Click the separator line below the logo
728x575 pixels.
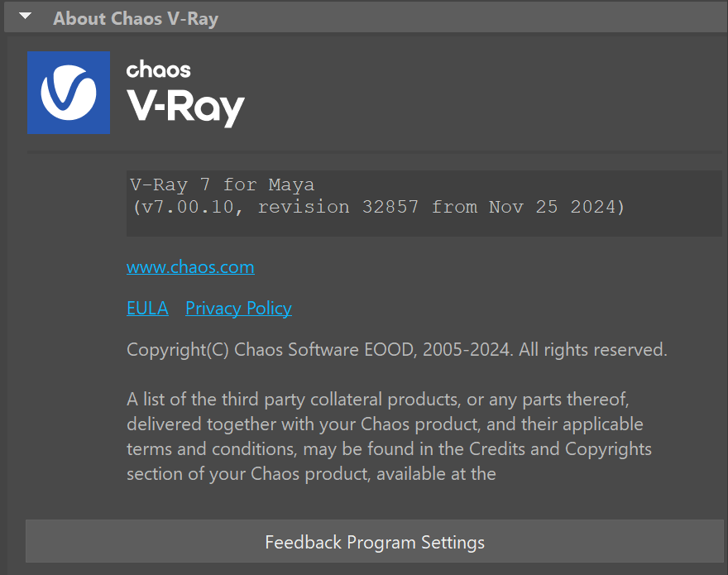point(375,152)
